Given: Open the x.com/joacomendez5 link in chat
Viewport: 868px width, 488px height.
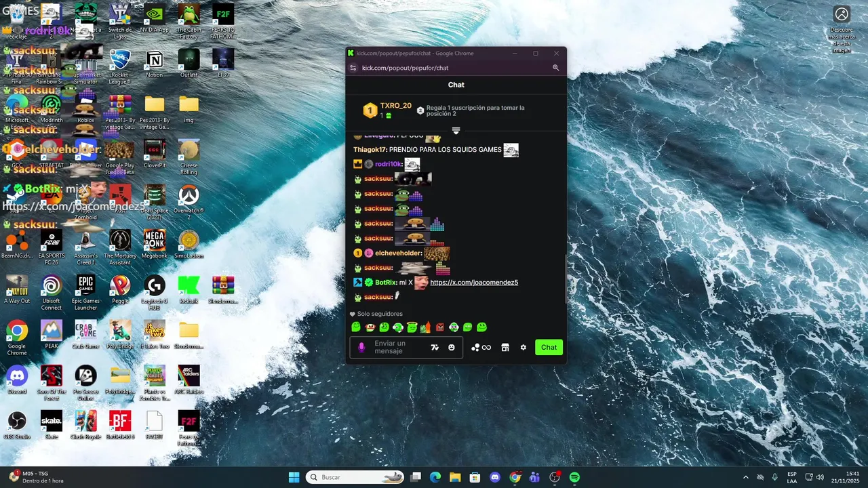Looking at the screenshot, I should tap(474, 283).
